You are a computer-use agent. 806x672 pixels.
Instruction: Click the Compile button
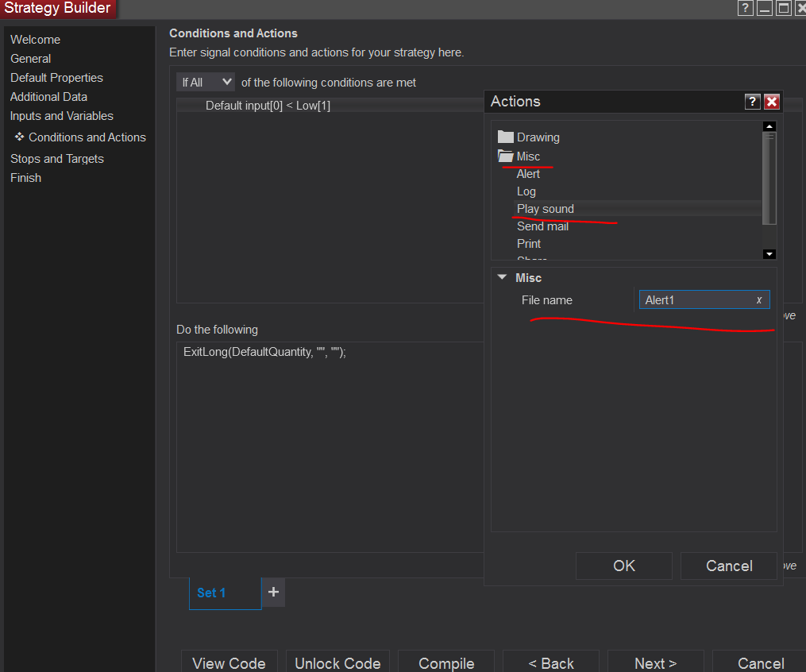446,663
